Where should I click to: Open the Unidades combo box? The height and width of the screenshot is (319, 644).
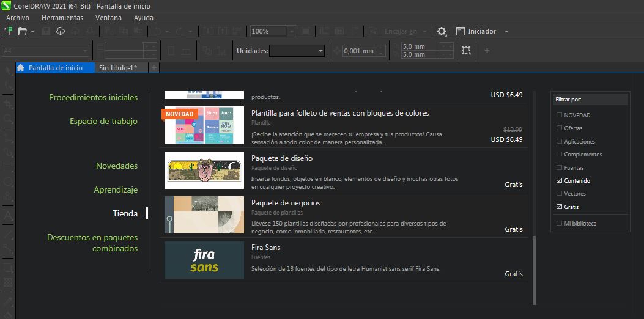click(x=297, y=51)
